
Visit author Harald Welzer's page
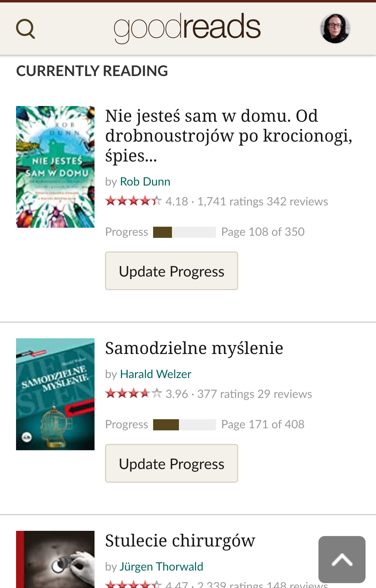click(156, 374)
